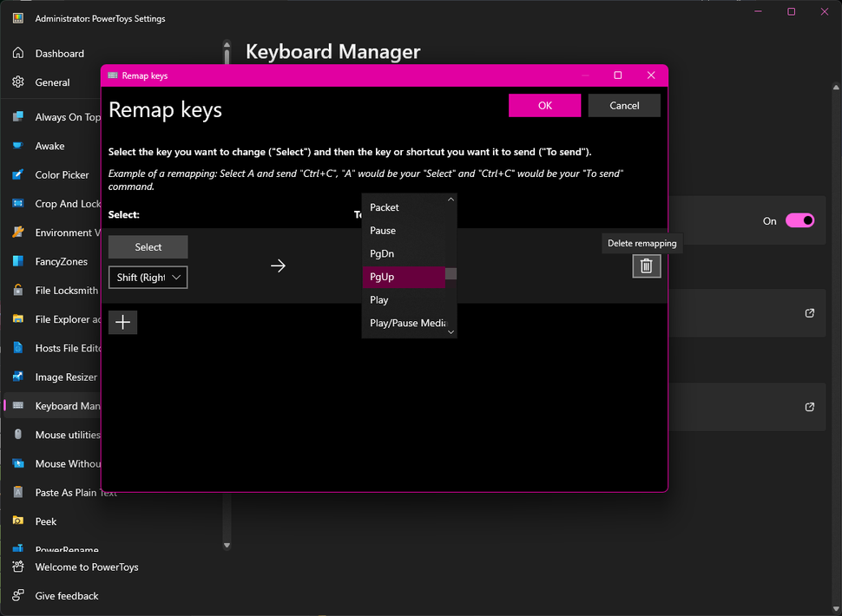Viewport: 842px width, 616px height.
Task: Click the Select key button
Action: (x=148, y=246)
